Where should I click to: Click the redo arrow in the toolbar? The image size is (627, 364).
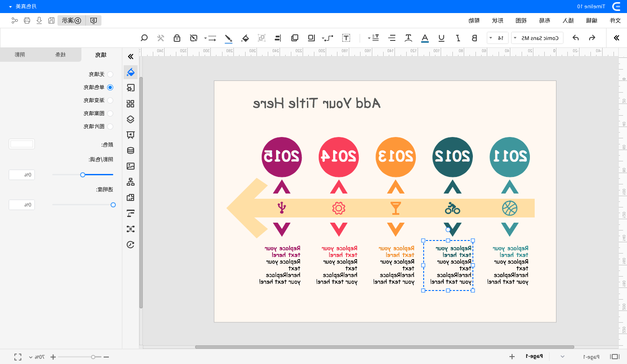point(576,38)
